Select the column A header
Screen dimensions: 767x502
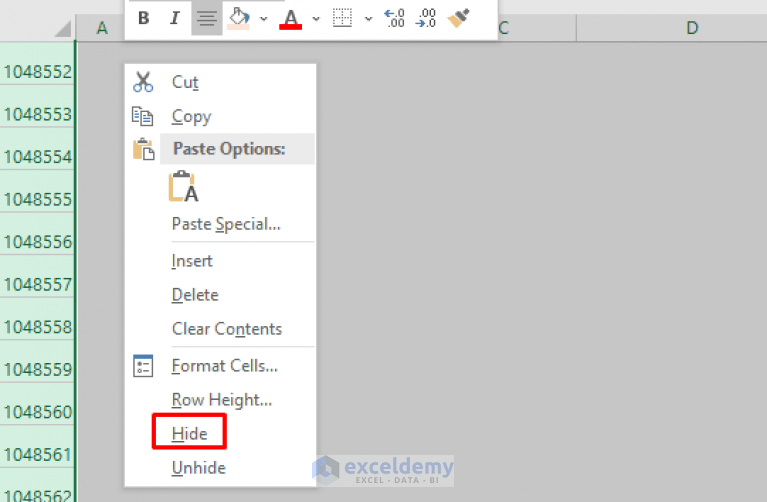[x=101, y=28]
